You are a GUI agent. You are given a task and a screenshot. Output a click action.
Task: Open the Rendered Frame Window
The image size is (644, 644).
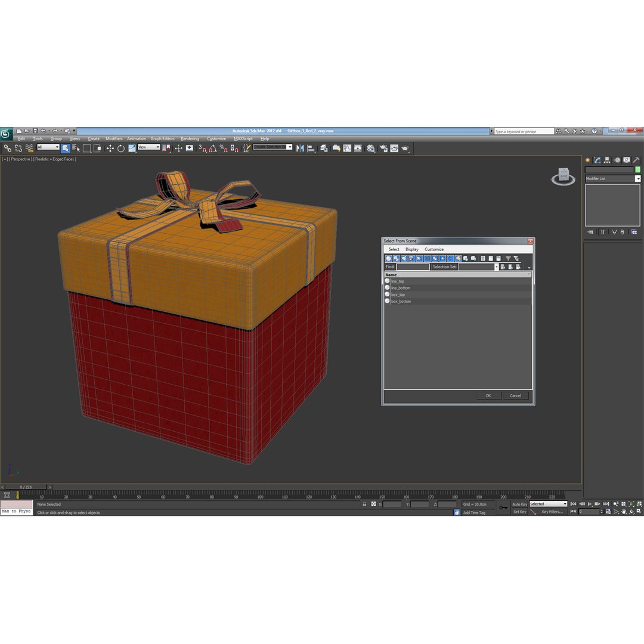click(x=394, y=148)
